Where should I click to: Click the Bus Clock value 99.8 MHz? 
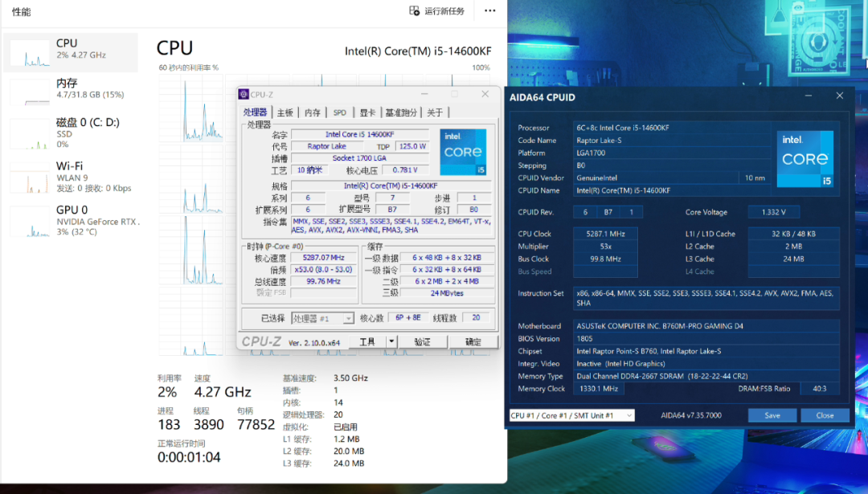[606, 259]
